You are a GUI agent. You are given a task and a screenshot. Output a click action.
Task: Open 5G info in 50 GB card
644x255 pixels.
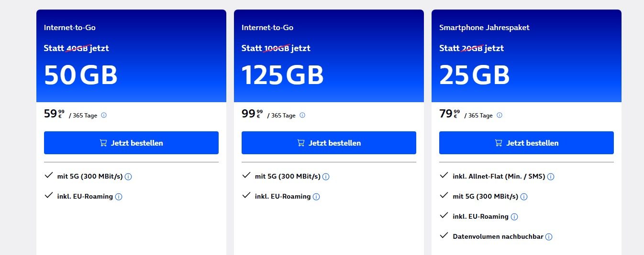pos(128,177)
